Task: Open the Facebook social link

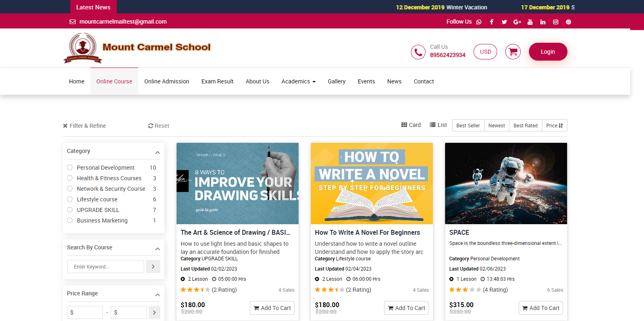Action: (491, 22)
